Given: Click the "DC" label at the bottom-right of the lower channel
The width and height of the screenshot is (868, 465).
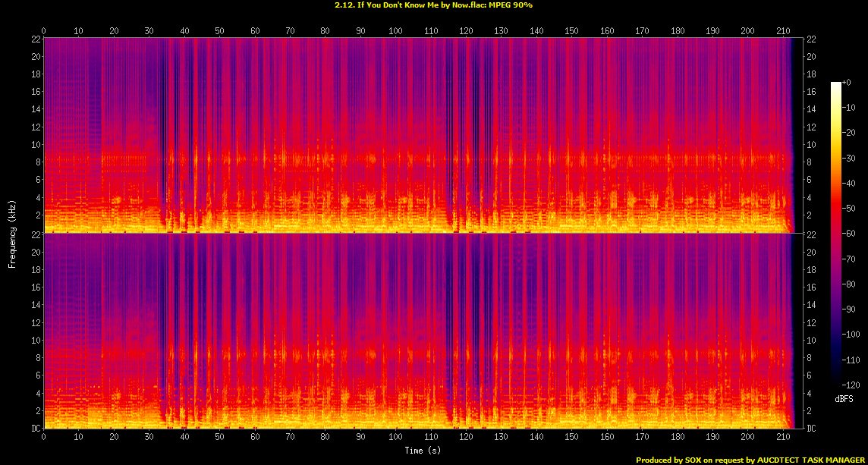Looking at the screenshot, I should 813,429.
